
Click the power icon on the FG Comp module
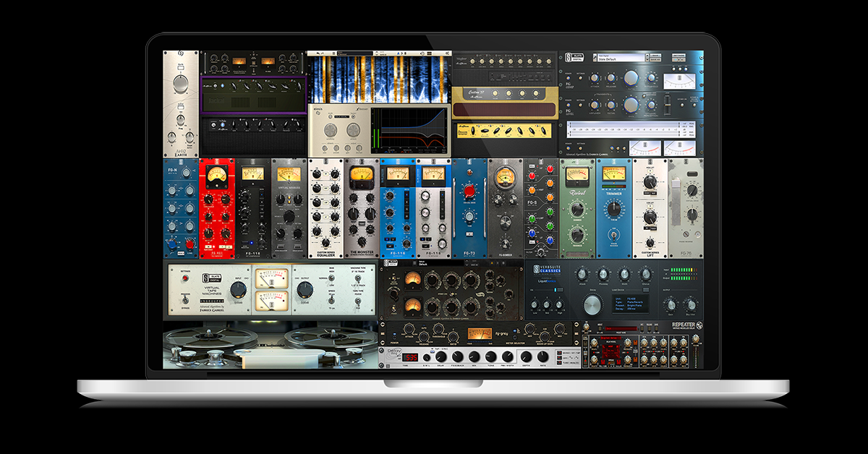coord(568,77)
